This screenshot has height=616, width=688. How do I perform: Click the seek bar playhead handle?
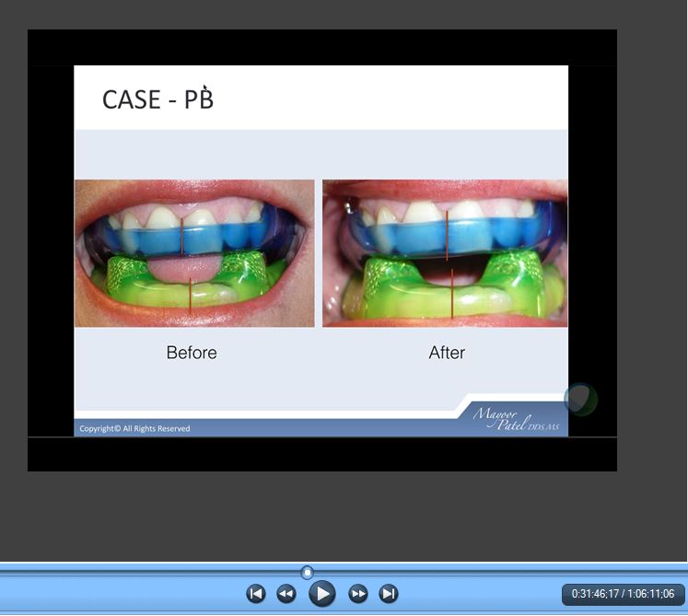click(x=308, y=573)
